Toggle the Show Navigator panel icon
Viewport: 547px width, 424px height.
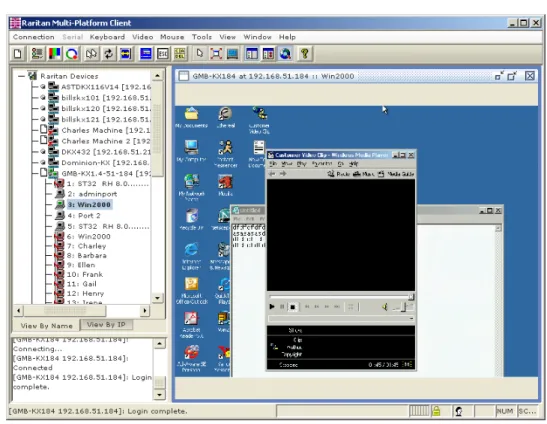coord(252,54)
